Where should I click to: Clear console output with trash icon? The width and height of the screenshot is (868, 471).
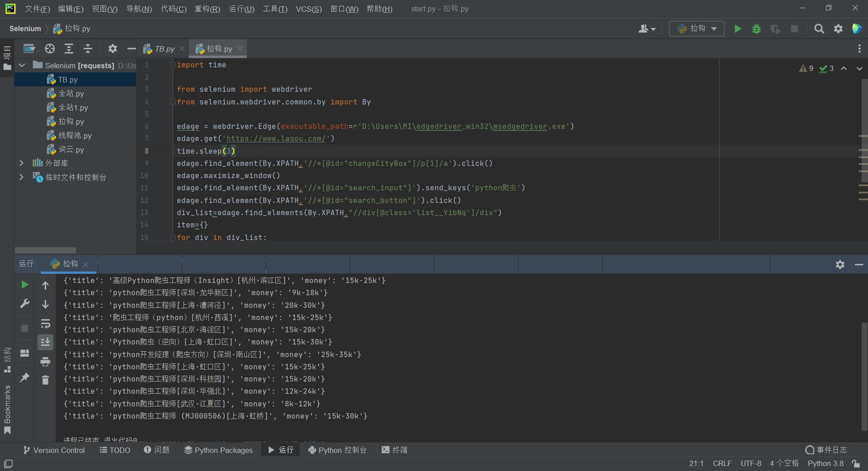(45, 380)
